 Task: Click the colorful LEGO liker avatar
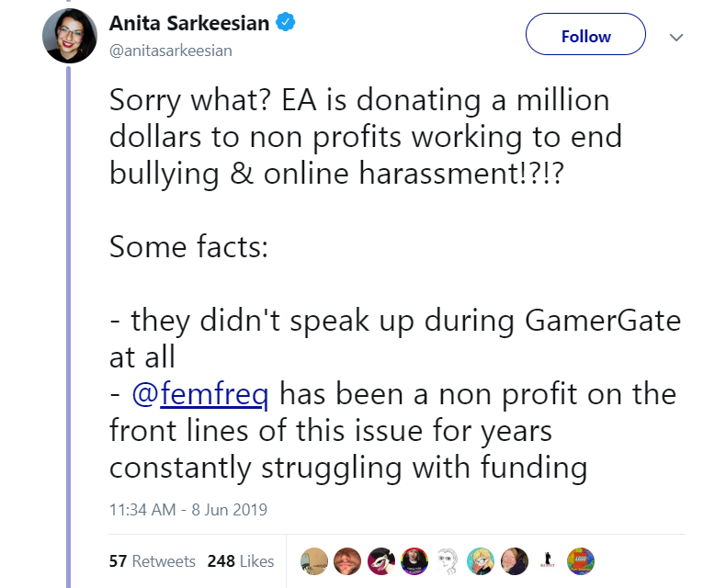tap(580, 560)
